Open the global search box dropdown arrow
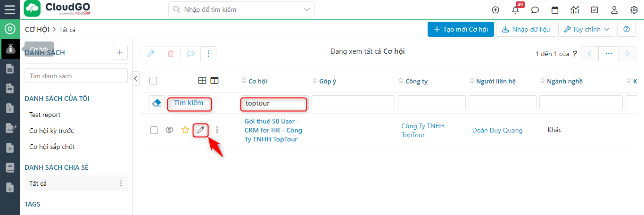Viewport: 644px width, 215px height. pyautogui.click(x=307, y=9)
